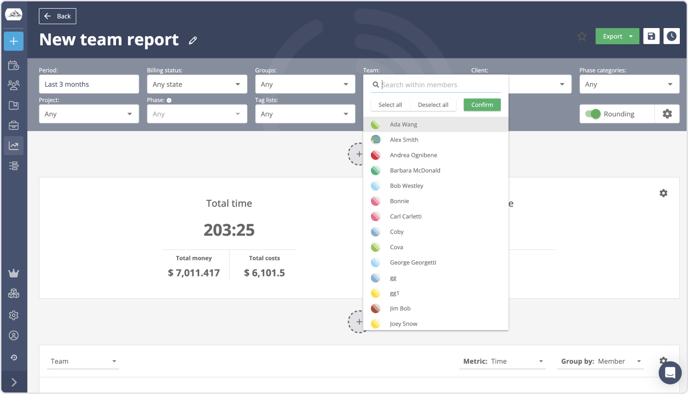The height and width of the screenshot is (394, 688).
Task: Choose Jim Bob from the member list
Action: click(x=436, y=309)
